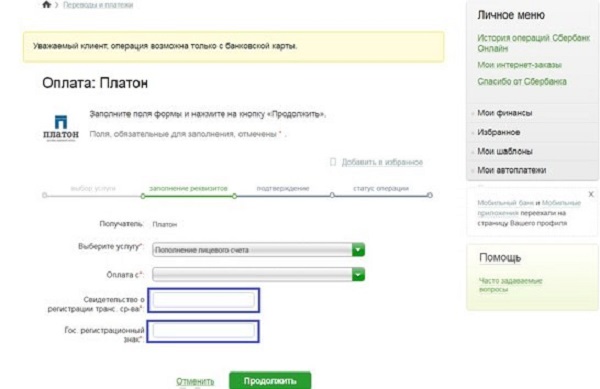The image size is (600, 389).
Task: Click статус операции step label
Action: coord(381,188)
